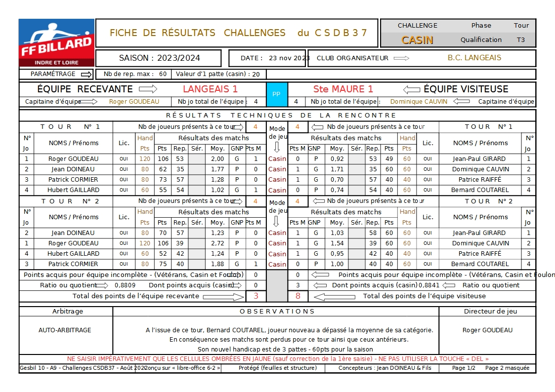Click organizing club B.C. LANGEAIS
This screenshot has height=392, width=555.
click(474, 58)
